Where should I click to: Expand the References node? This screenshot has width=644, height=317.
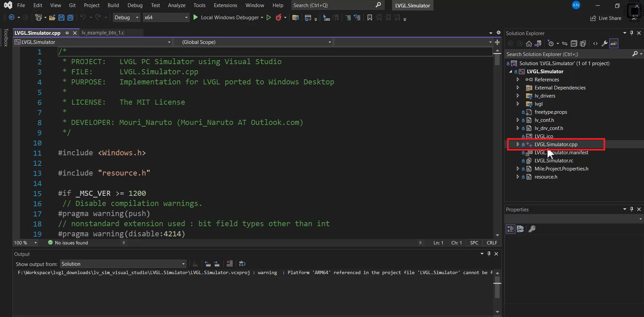tap(518, 80)
